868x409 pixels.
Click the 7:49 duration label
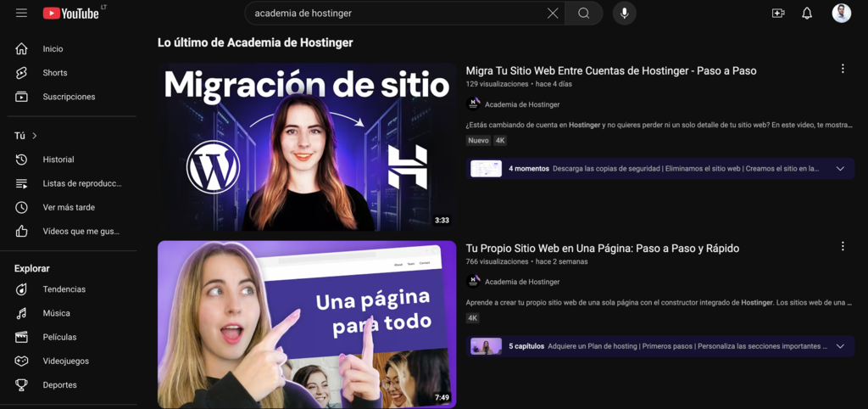point(442,397)
